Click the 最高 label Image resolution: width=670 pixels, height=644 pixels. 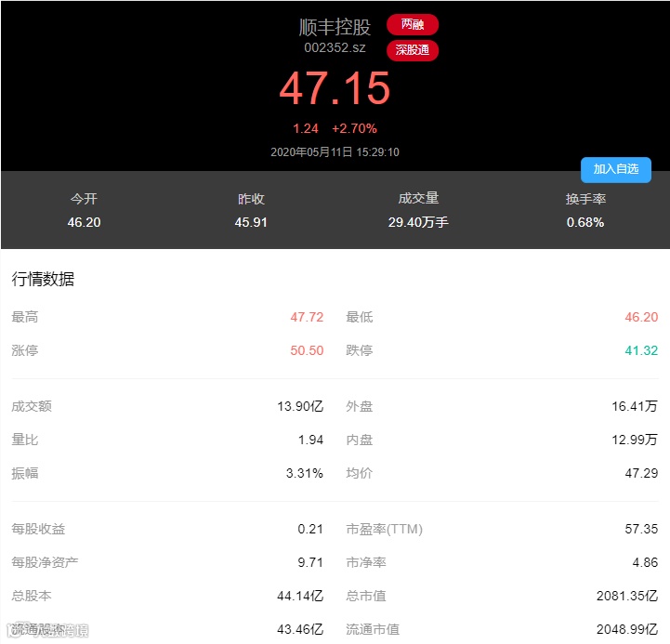(25, 317)
